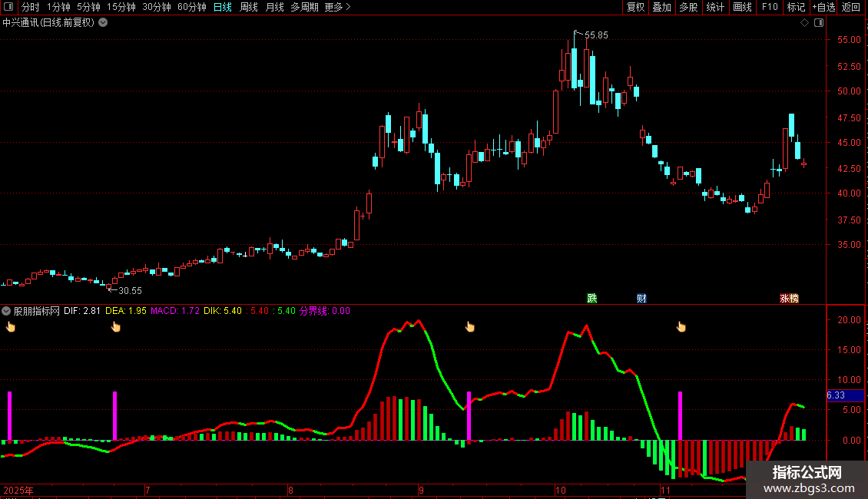Select the 日线 daily chart tab
This screenshot has width=868, height=499.
point(223,7)
